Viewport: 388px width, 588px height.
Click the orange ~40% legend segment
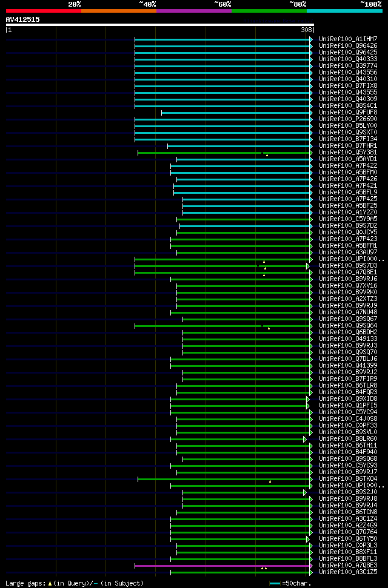click(x=119, y=11)
